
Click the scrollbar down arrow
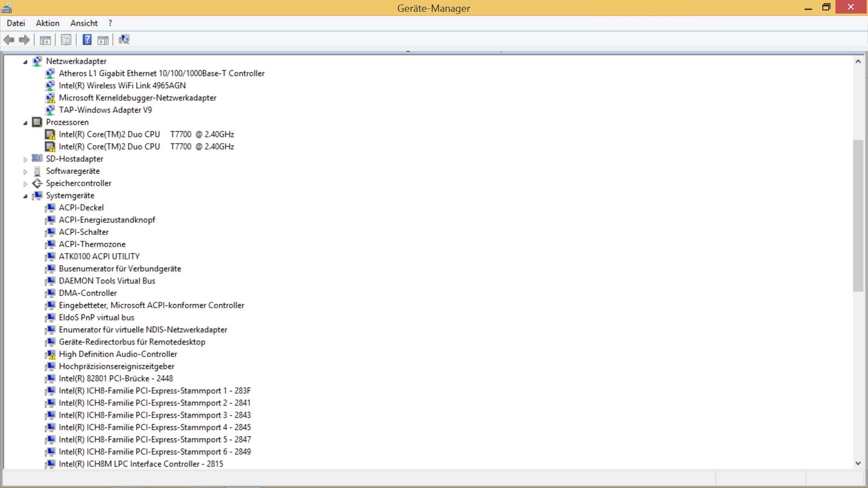858,463
